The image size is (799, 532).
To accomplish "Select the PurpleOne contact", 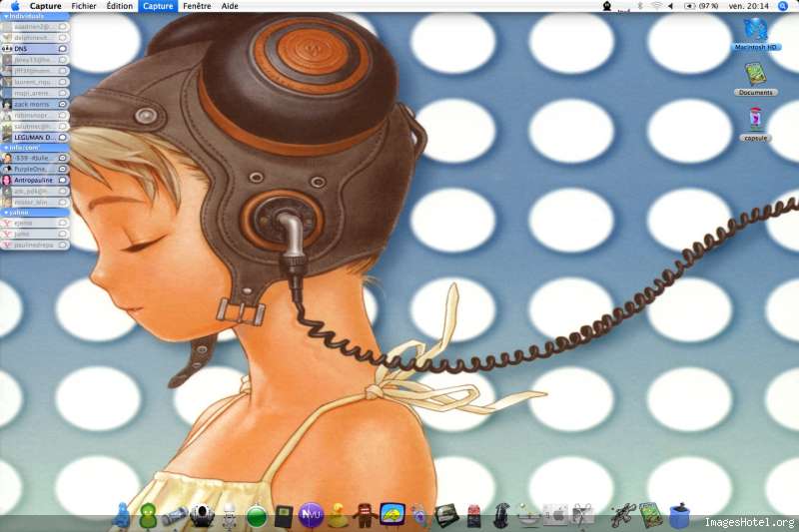I will tap(35, 169).
